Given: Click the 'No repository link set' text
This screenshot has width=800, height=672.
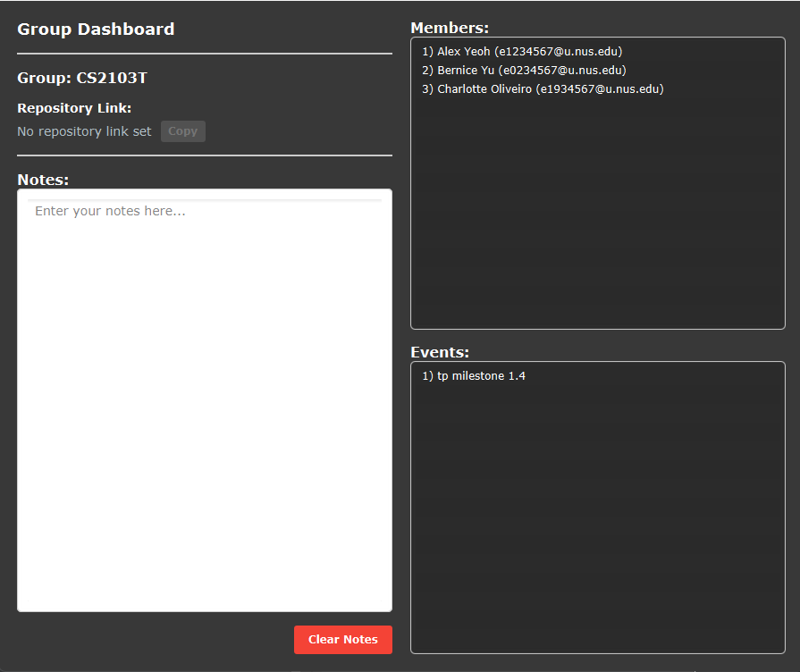Looking at the screenshot, I should (84, 131).
